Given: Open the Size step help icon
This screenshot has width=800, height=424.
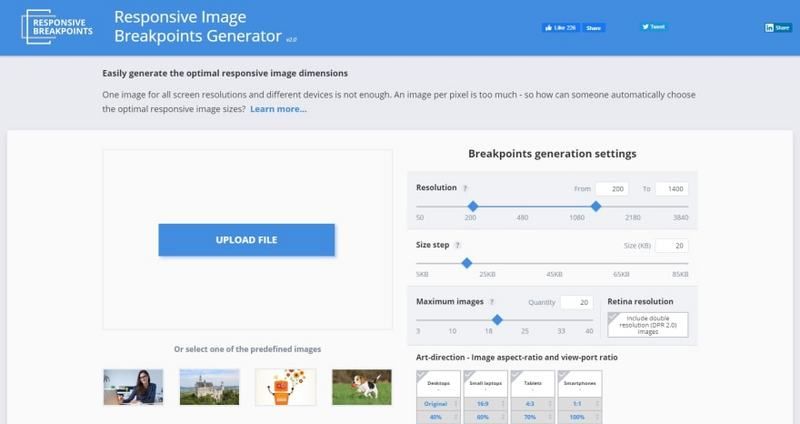Looking at the screenshot, I should tap(459, 245).
